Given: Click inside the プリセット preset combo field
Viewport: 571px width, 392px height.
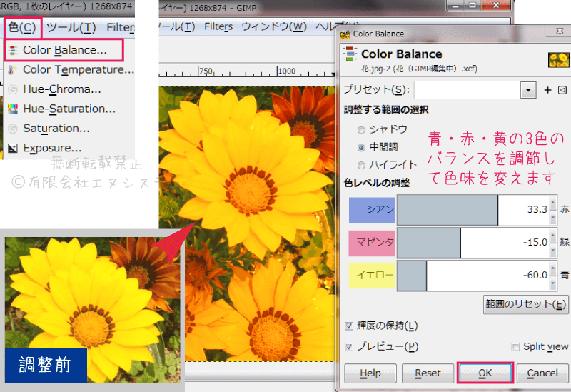Looking at the screenshot, I should (x=468, y=90).
